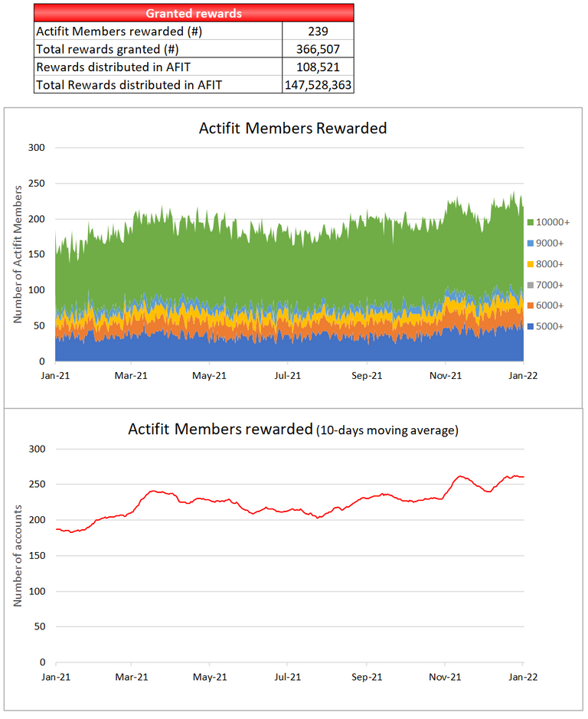
Task: Click the 'Number of Actifit Members' axis title
Action: [x=18, y=254]
